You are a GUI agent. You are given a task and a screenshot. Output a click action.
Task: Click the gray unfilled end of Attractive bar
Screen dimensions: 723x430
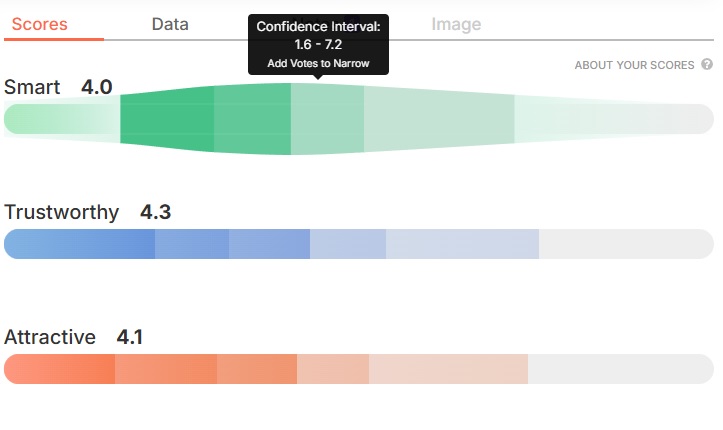[620, 369]
